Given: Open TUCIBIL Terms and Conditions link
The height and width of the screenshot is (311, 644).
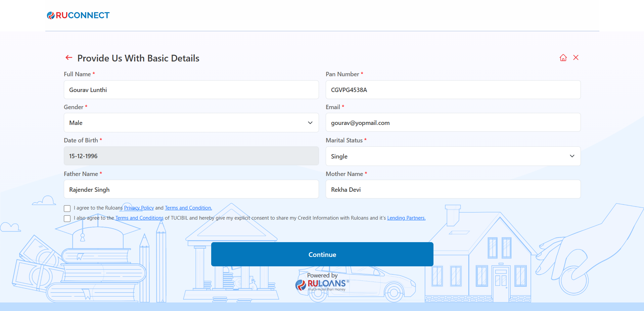Looking at the screenshot, I should (139, 218).
